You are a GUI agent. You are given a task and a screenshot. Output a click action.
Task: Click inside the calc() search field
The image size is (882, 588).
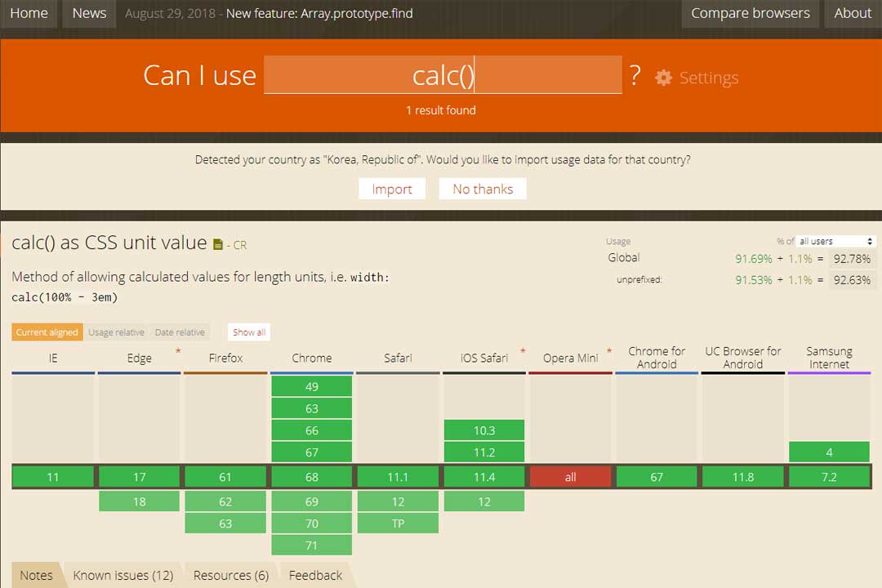tap(442, 74)
